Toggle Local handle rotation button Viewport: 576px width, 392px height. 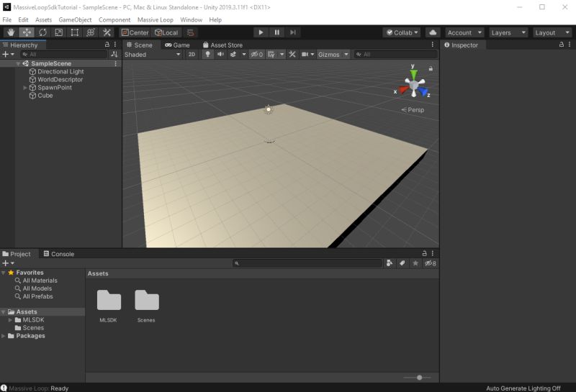click(166, 32)
